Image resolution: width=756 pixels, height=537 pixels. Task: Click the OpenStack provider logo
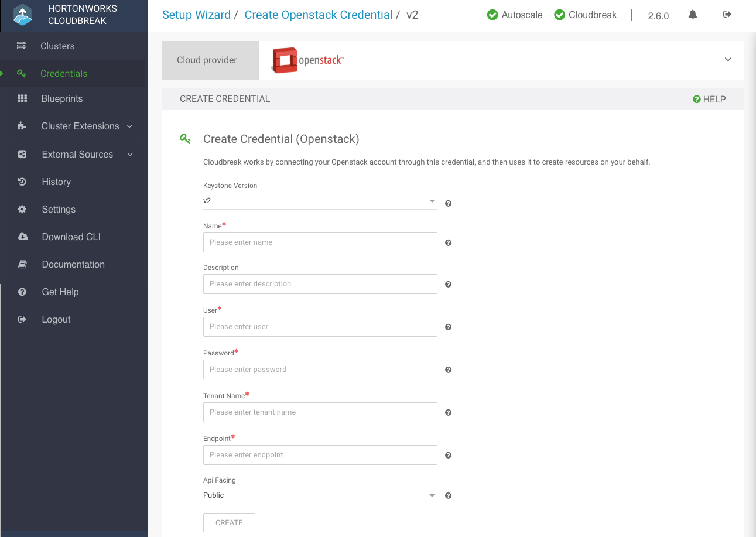click(307, 60)
